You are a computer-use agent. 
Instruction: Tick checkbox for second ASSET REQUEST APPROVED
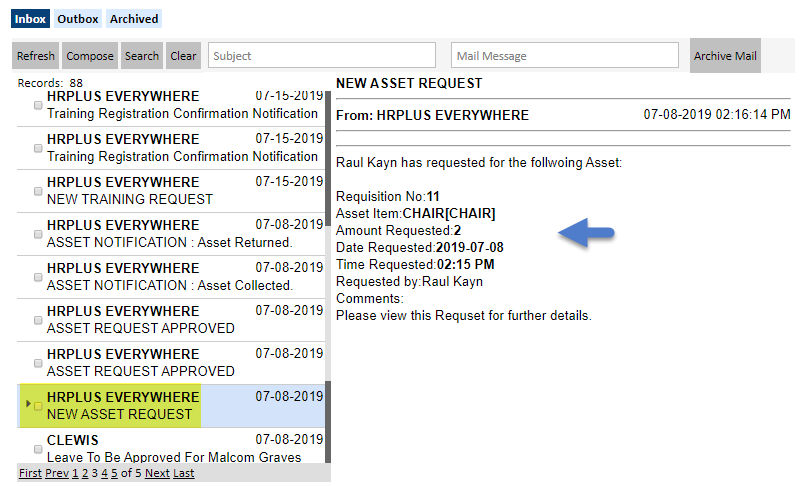pos(38,363)
